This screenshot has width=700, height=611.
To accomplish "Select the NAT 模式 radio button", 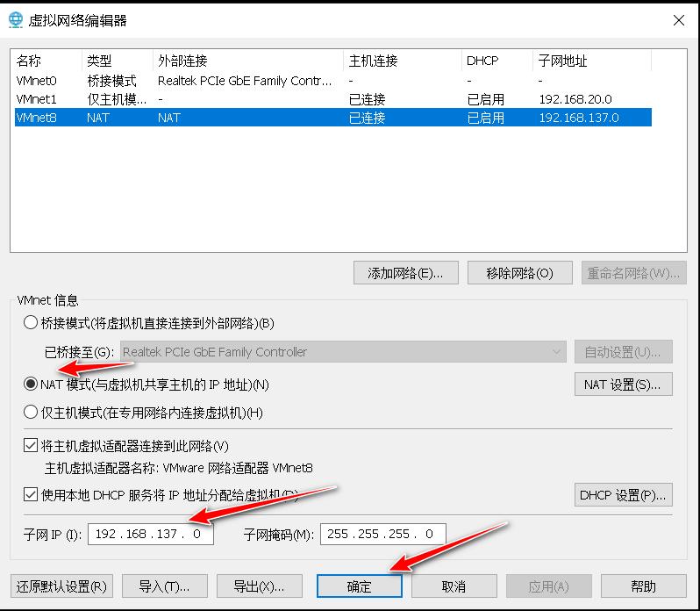I will coord(31,385).
